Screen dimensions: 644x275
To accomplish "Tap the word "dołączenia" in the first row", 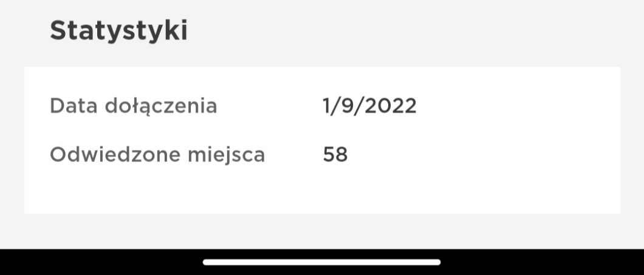I will pos(161,107).
